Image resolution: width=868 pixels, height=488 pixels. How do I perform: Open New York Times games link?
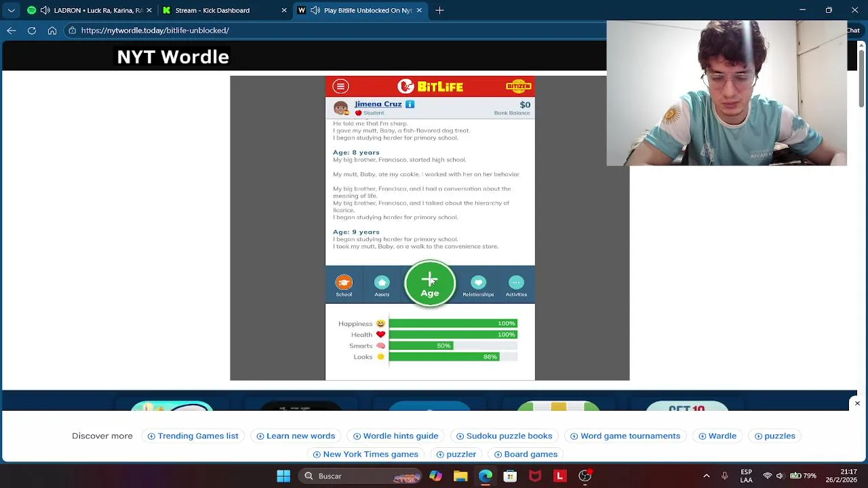366,454
